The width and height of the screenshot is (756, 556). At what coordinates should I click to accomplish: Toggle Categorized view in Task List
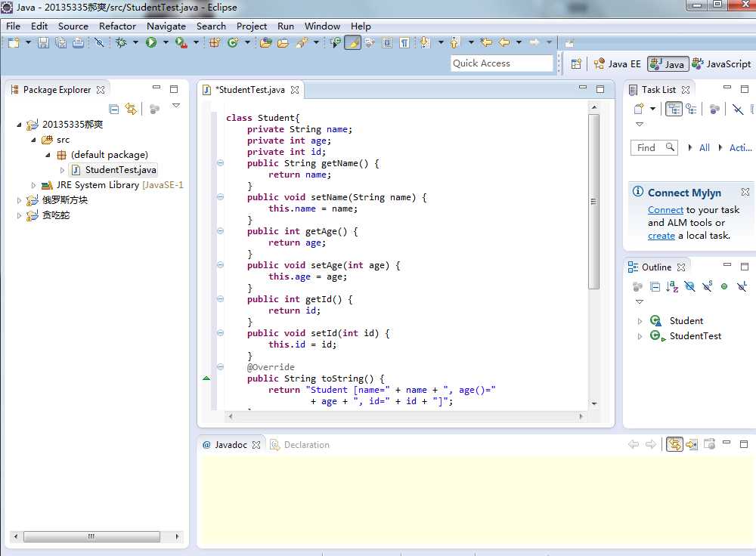pyautogui.click(x=674, y=109)
